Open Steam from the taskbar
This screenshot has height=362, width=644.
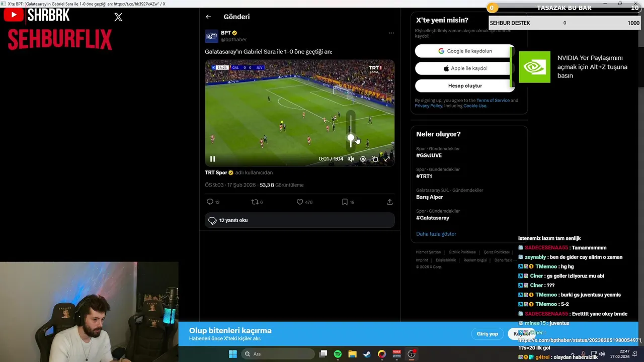[x=367, y=354]
